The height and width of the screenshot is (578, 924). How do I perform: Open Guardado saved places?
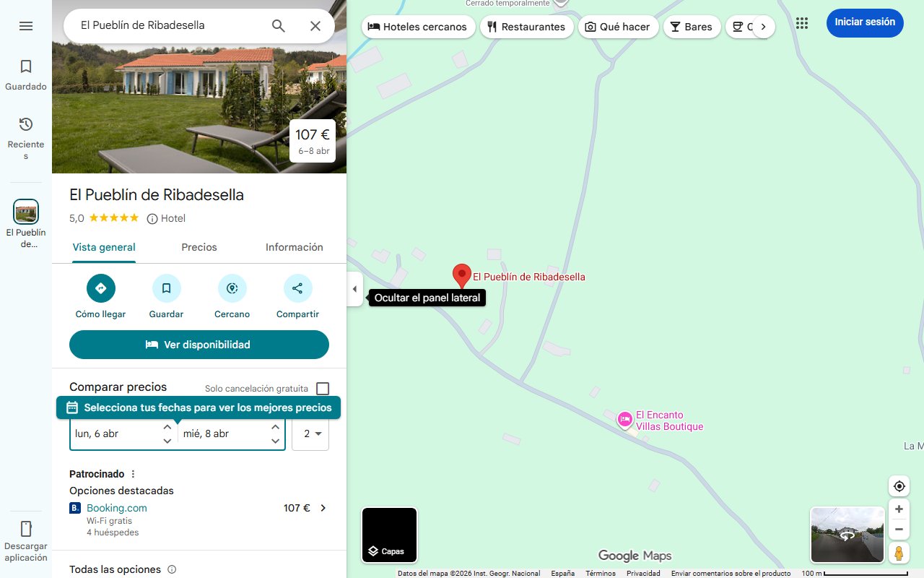(x=26, y=75)
